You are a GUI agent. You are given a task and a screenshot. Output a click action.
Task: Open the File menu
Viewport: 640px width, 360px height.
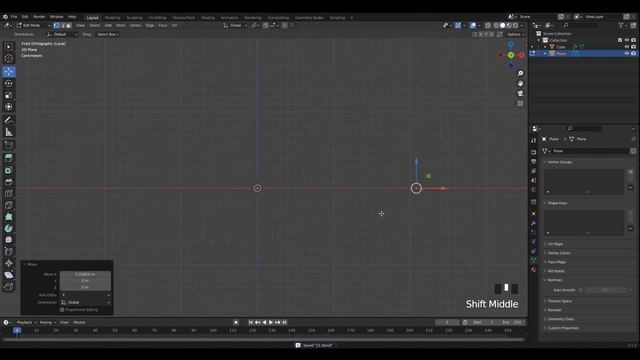(x=14, y=17)
